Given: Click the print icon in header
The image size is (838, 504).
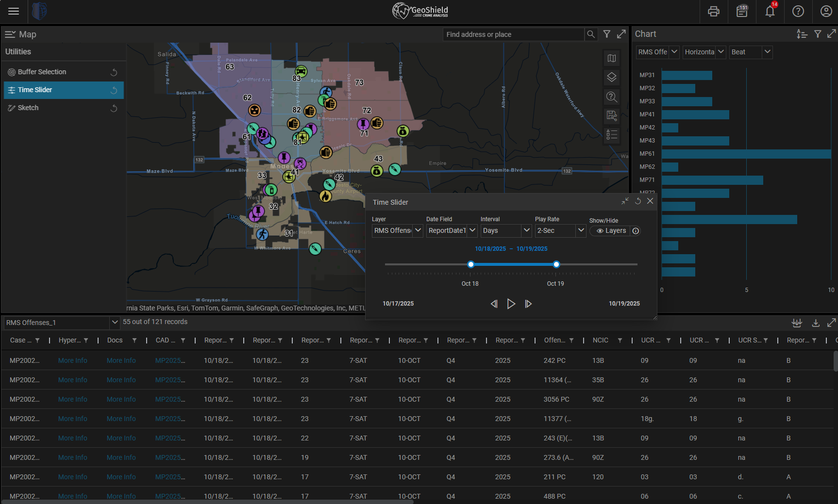Looking at the screenshot, I should [x=713, y=11].
